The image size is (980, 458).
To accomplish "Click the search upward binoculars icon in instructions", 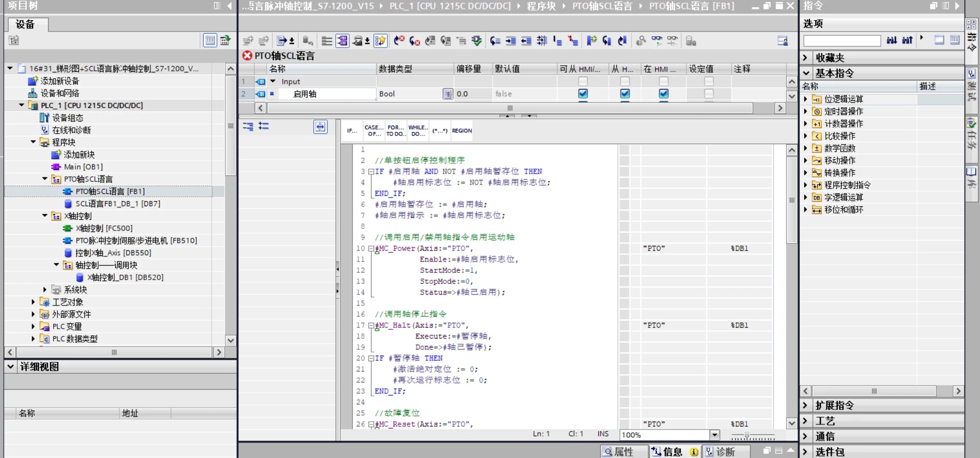I will (x=907, y=40).
